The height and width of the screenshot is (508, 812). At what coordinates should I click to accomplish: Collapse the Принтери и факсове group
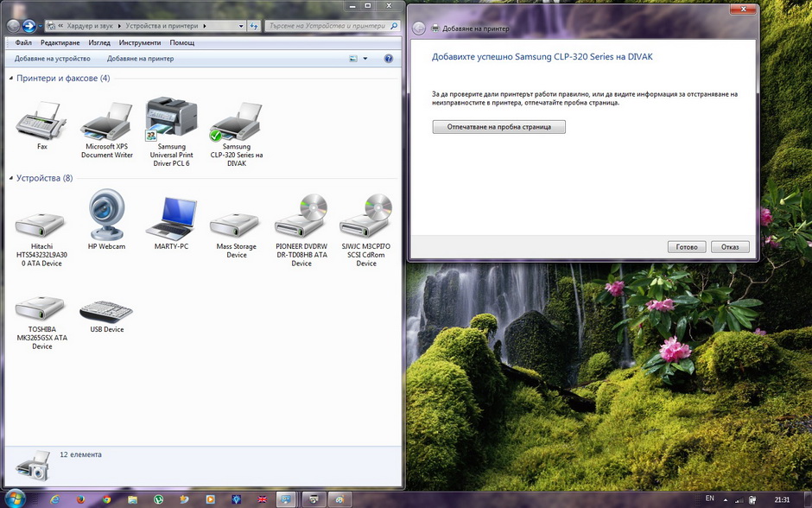pos(11,79)
